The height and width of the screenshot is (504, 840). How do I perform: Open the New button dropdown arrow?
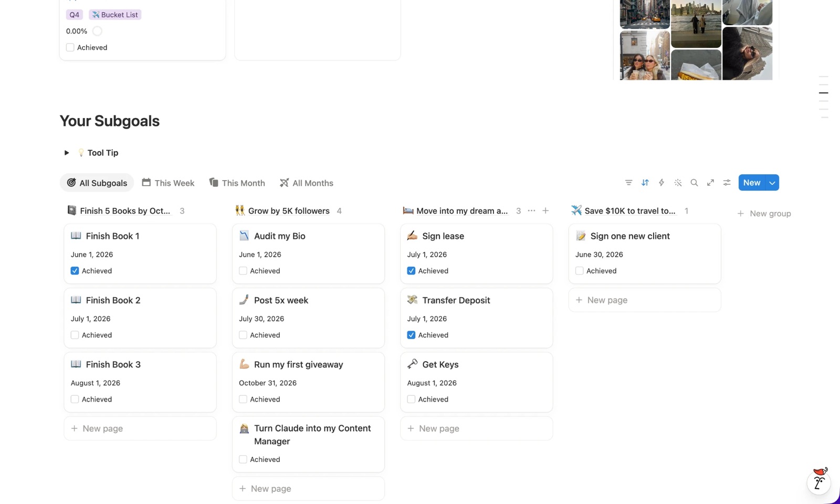coord(772,183)
